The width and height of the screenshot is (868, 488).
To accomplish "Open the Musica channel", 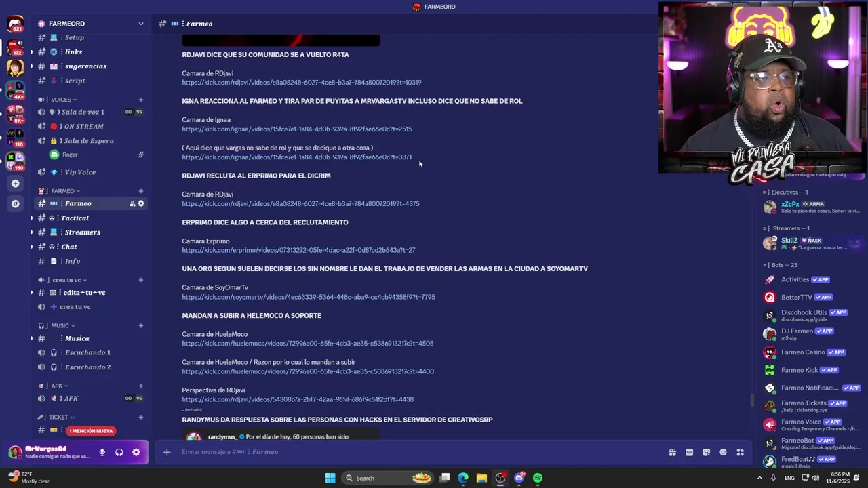I will [90, 338].
